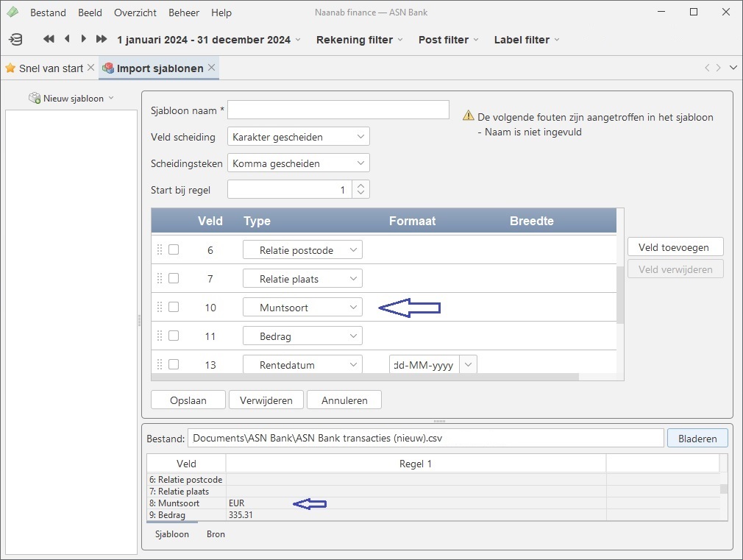The image size is (743, 560).
Task: Open the Beheer menu
Action: (x=183, y=13)
